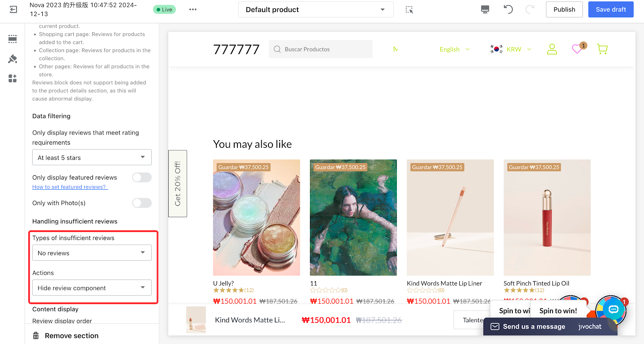Click the Buscar Productos search field
Viewport: 644px width, 344px height.
[320, 49]
